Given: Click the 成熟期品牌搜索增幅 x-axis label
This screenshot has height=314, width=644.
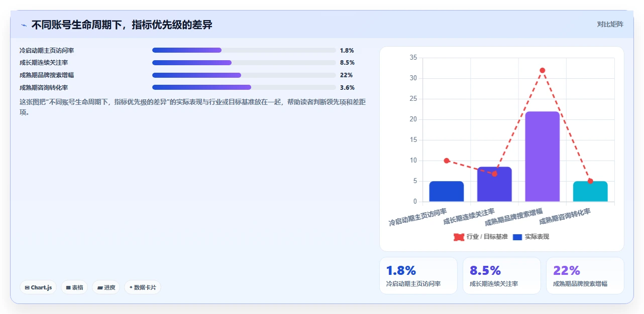Looking at the screenshot, I should click(x=514, y=217).
